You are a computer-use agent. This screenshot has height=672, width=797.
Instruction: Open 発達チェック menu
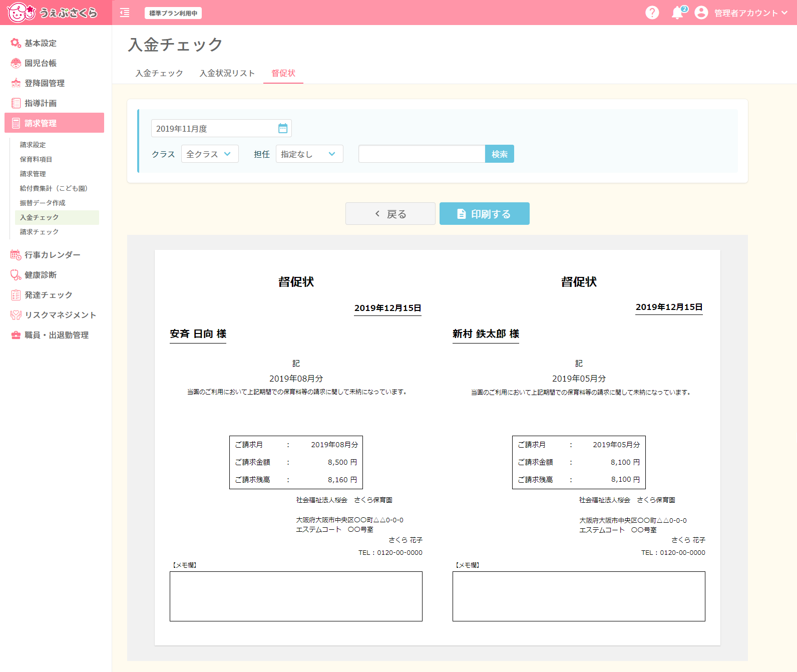click(x=54, y=295)
